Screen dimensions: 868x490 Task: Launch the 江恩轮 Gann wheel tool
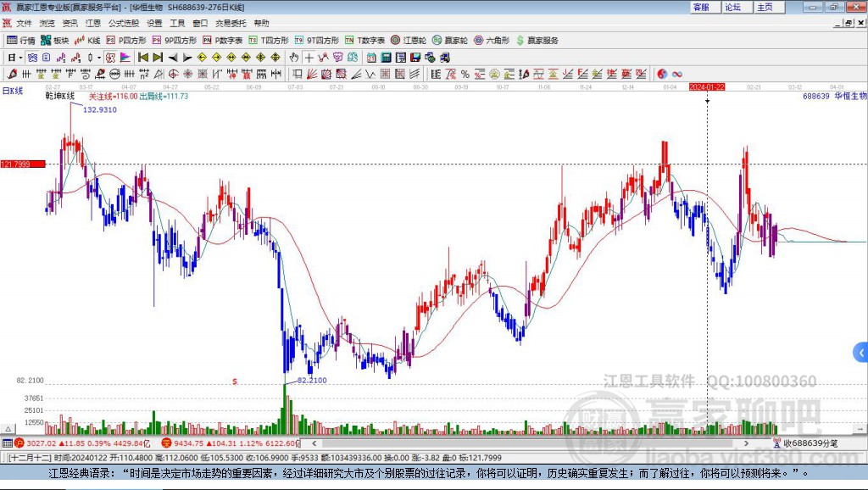[x=409, y=40]
